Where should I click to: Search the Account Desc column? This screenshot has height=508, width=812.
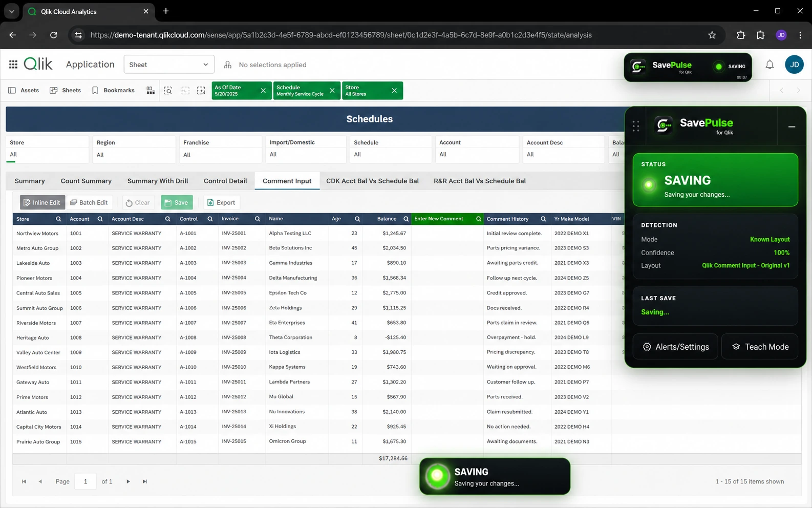[x=167, y=219]
